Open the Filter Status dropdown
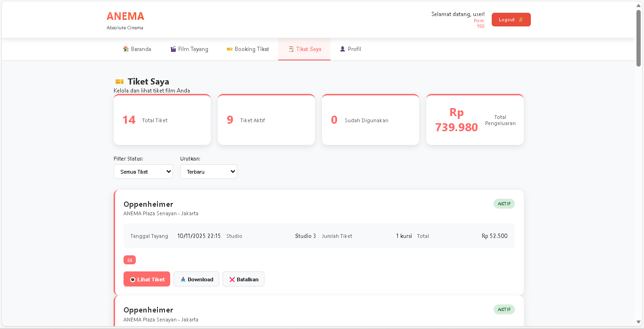 click(143, 172)
